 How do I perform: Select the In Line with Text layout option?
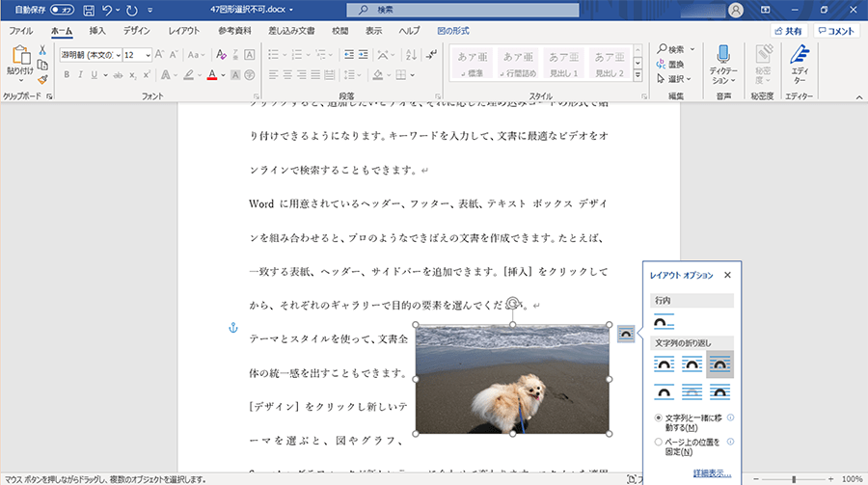[664, 322]
